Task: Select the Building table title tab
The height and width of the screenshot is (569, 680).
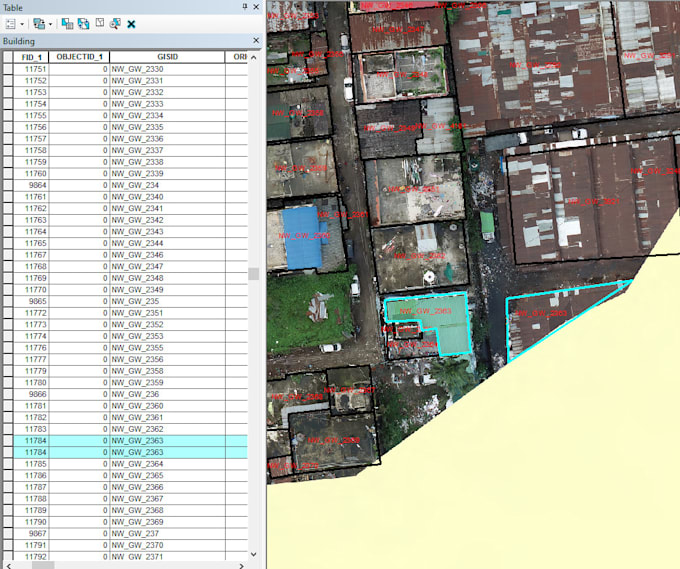Action: click(19, 41)
